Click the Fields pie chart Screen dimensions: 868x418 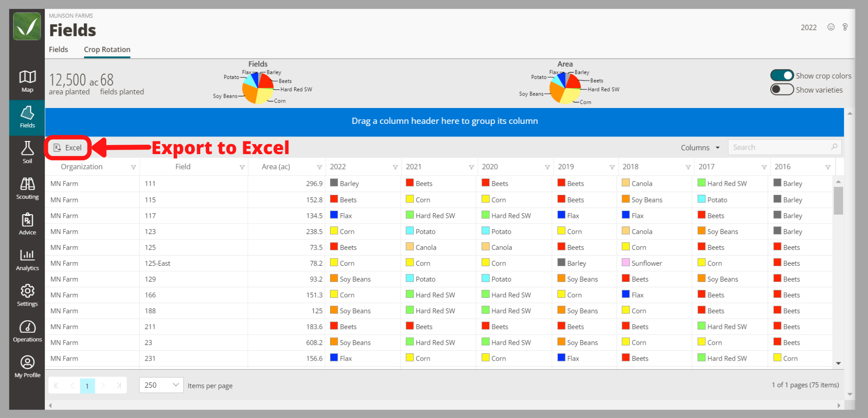pos(258,88)
